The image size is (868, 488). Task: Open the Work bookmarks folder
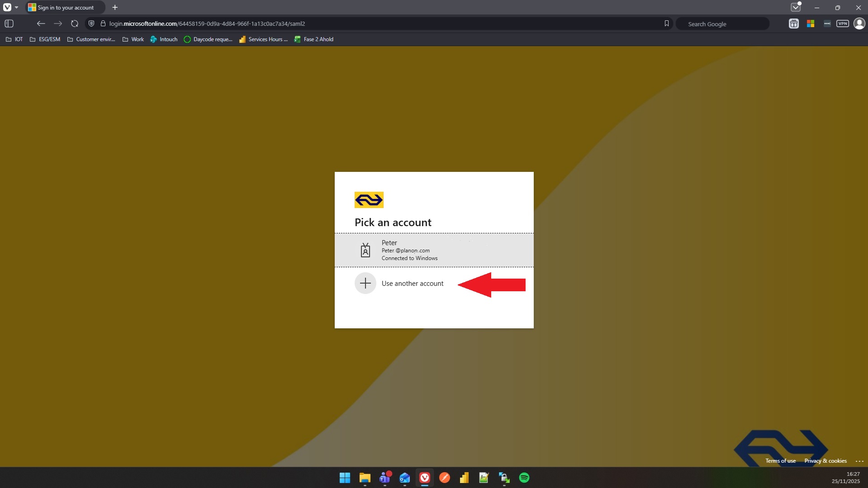click(133, 39)
